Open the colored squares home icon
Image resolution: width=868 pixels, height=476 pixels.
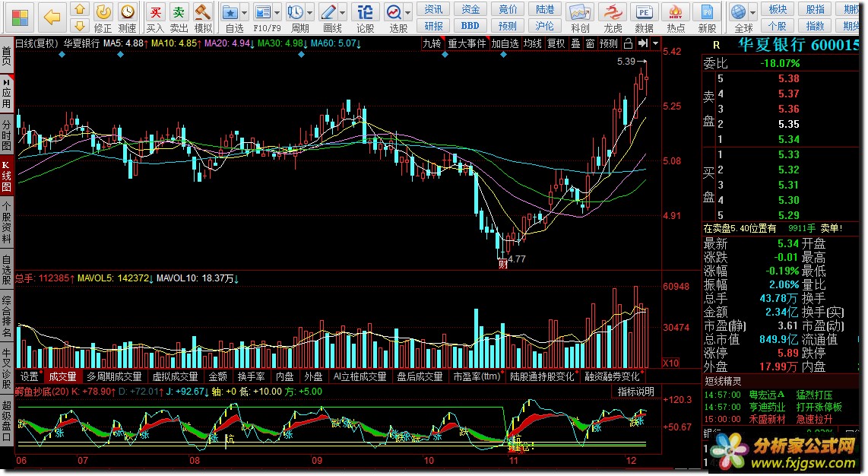20,17
